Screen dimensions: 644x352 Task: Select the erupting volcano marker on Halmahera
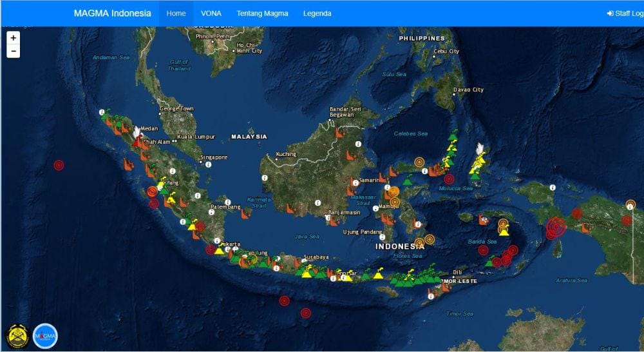(479, 152)
